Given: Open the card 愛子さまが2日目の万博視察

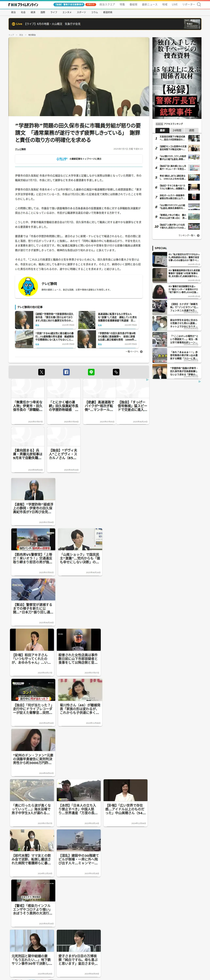Looking at the screenshot, I should pos(79,953).
